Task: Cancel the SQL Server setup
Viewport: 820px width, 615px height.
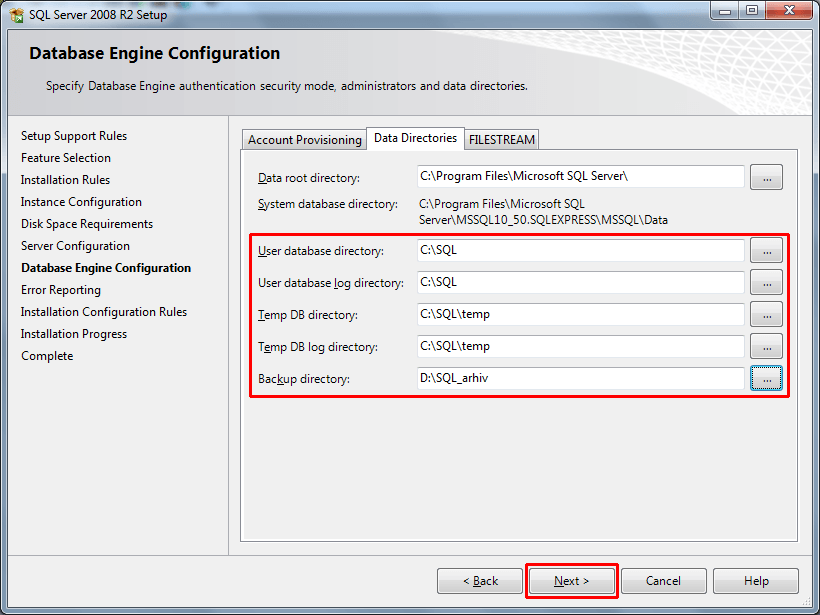Action: coord(663,581)
